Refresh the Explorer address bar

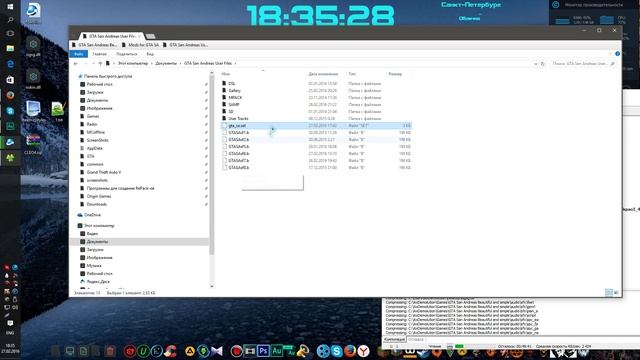point(542,64)
